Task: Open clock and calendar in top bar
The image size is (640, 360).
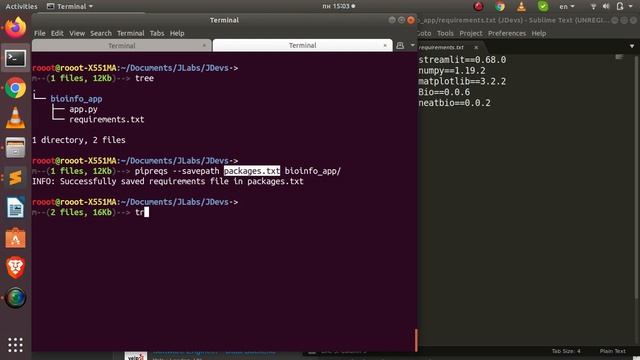Action: tap(338, 6)
